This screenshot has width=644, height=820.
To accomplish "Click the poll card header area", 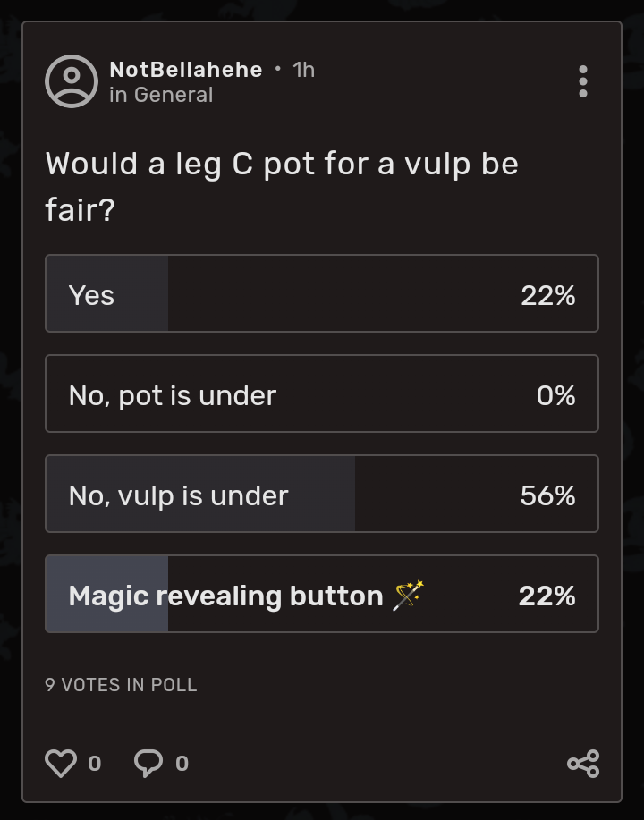I will tap(322, 81).
